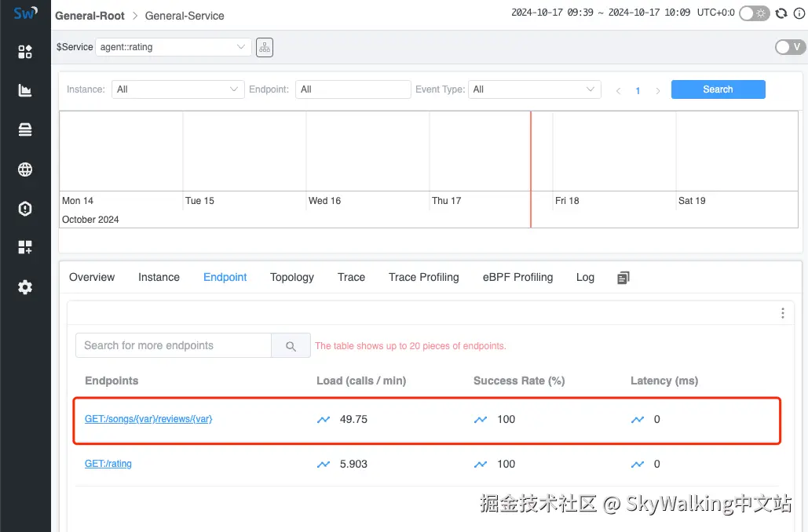Switch to the Overview tab

coord(92,277)
